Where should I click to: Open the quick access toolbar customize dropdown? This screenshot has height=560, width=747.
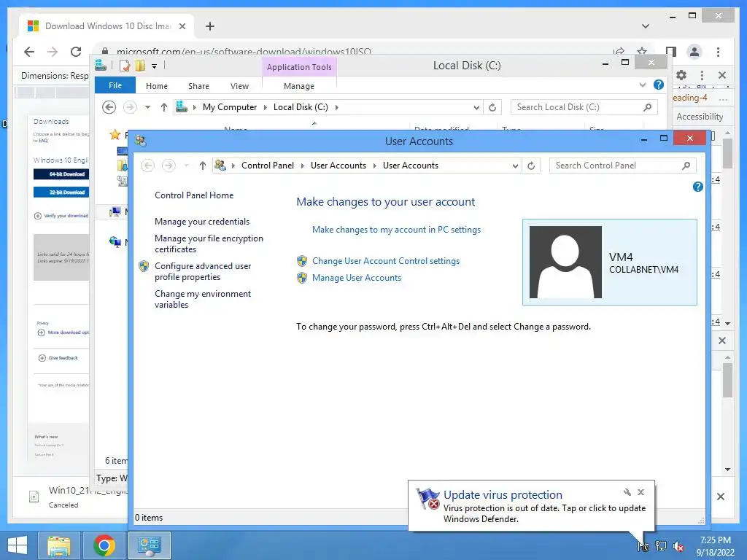155,66
